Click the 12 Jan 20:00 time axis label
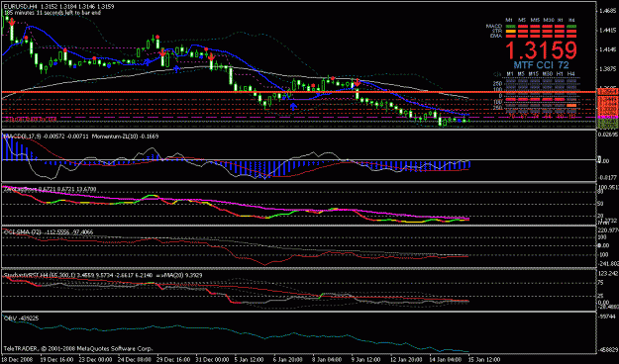This screenshot has width=619, height=364. click(x=407, y=360)
